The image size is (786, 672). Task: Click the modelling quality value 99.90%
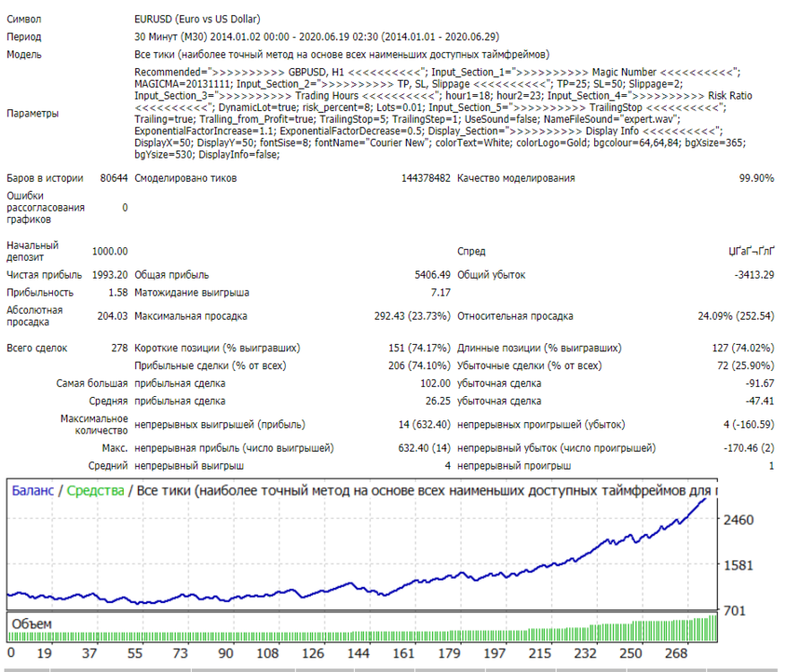(756, 178)
